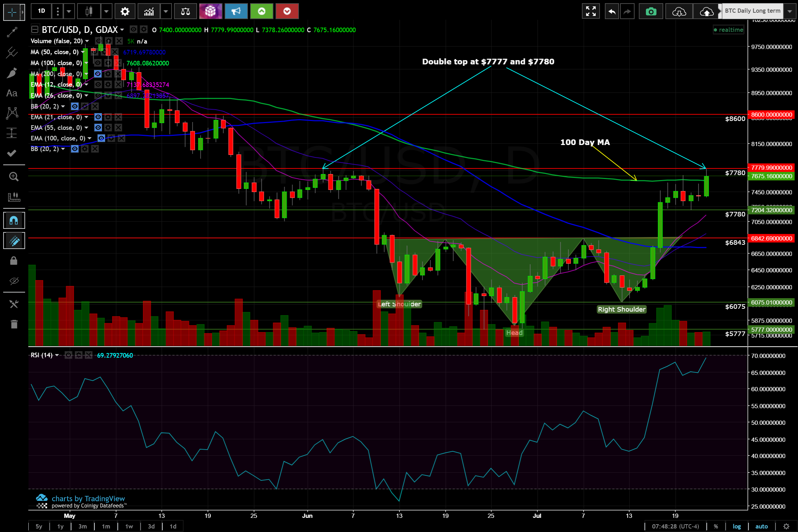The width and height of the screenshot is (798, 532).
Task: Click the zoom in magnifier tool
Action: [13, 177]
